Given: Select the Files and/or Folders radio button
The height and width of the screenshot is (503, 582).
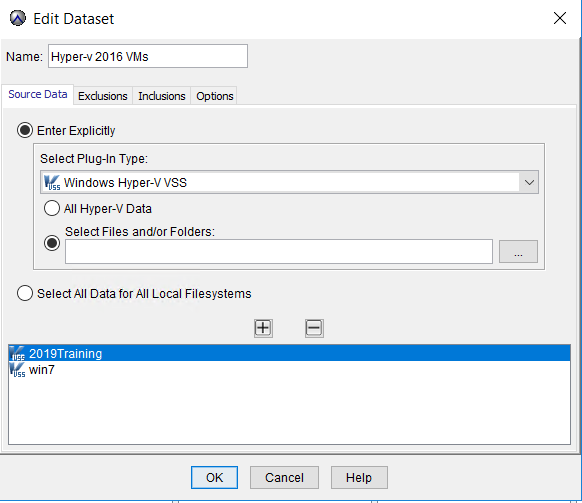Looking at the screenshot, I should [x=52, y=244].
